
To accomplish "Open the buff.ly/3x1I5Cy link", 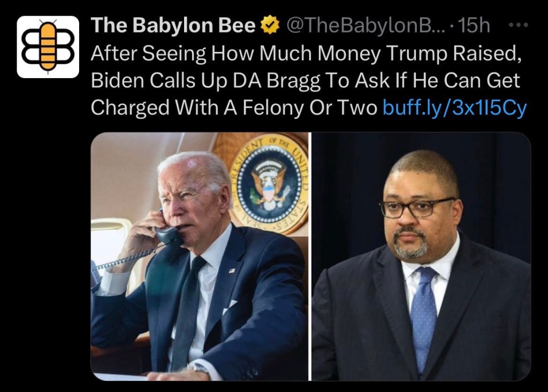I will 455,107.
